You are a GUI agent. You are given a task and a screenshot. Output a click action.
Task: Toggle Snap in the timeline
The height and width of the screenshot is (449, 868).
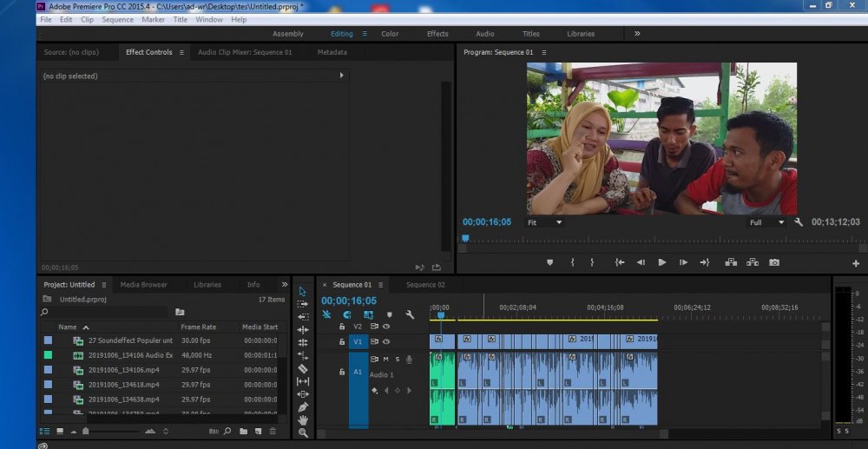(x=346, y=314)
